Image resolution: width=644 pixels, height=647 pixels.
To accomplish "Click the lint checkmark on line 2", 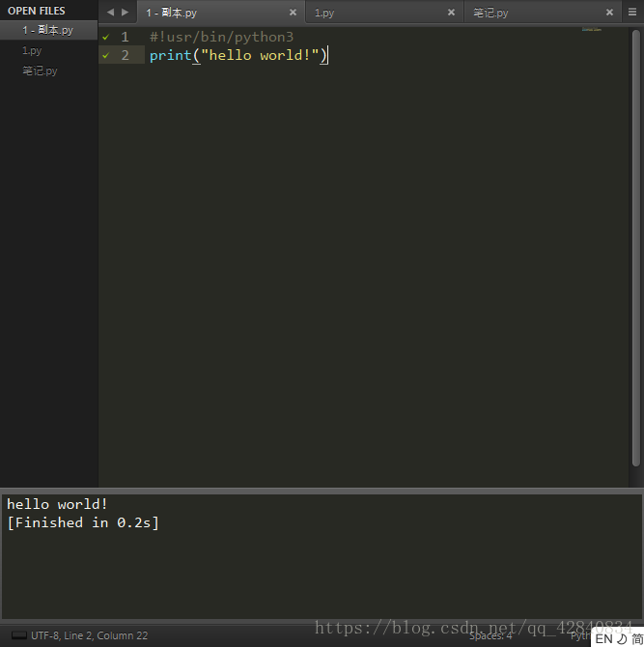I will pos(106,55).
